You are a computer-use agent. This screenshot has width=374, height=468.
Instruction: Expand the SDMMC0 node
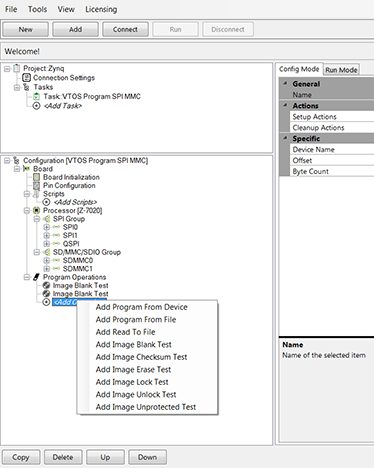click(x=47, y=260)
